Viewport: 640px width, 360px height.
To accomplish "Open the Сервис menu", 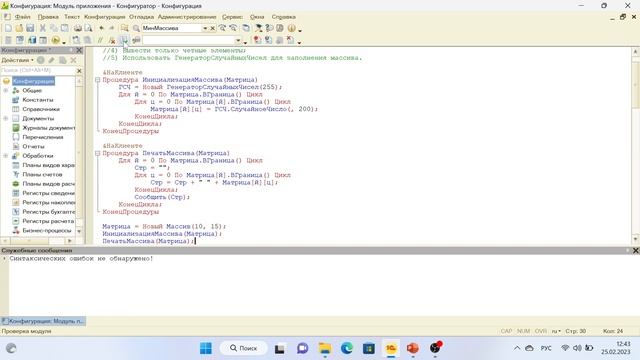I will pyautogui.click(x=232, y=17).
